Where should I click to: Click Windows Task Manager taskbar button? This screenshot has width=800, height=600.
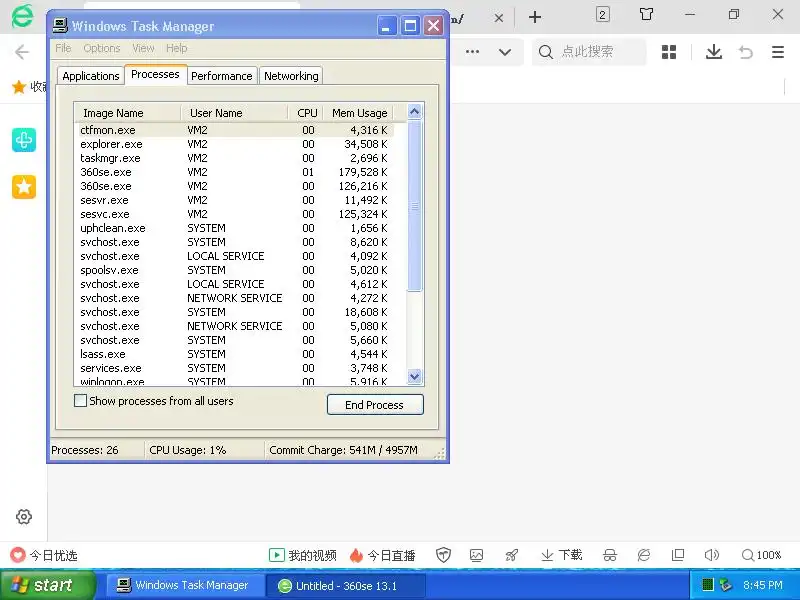(184, 585)
